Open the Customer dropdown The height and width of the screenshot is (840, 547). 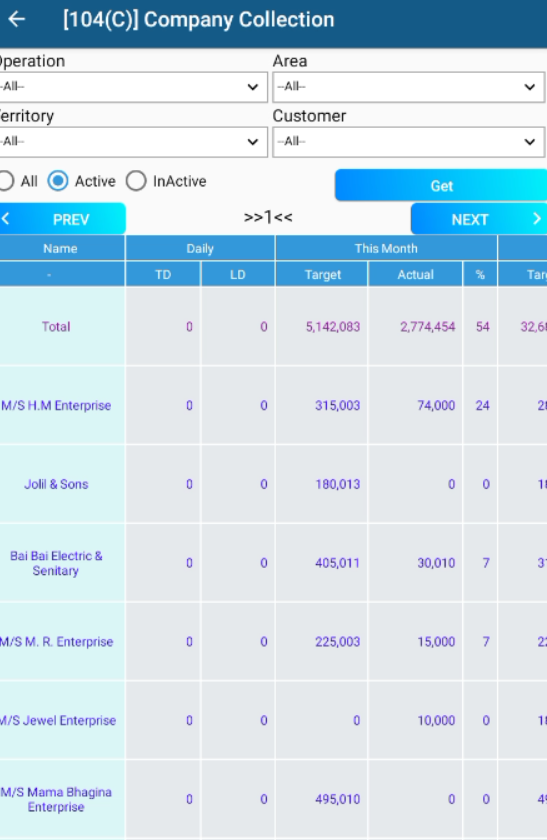(x=408, y=142)
